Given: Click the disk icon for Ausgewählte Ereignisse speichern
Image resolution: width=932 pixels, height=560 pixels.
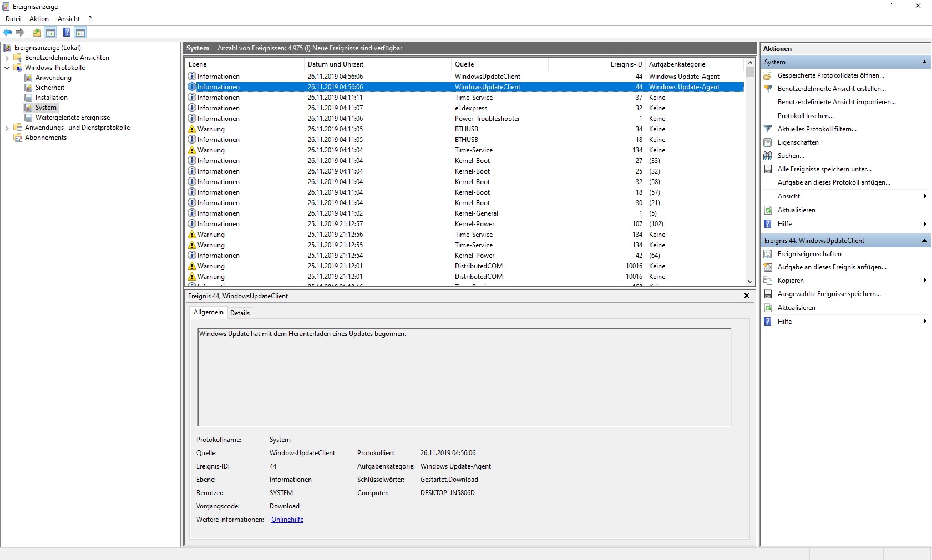Looking at the screenshot, I should [768, 294].
